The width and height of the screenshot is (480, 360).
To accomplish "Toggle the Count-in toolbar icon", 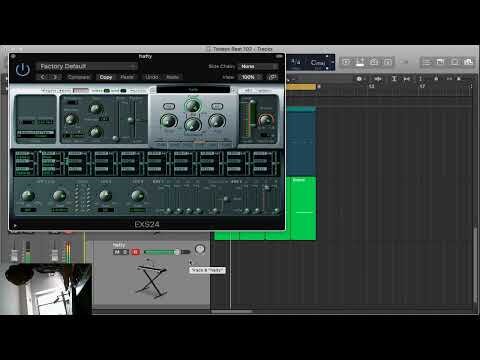I will click(388, 62).
